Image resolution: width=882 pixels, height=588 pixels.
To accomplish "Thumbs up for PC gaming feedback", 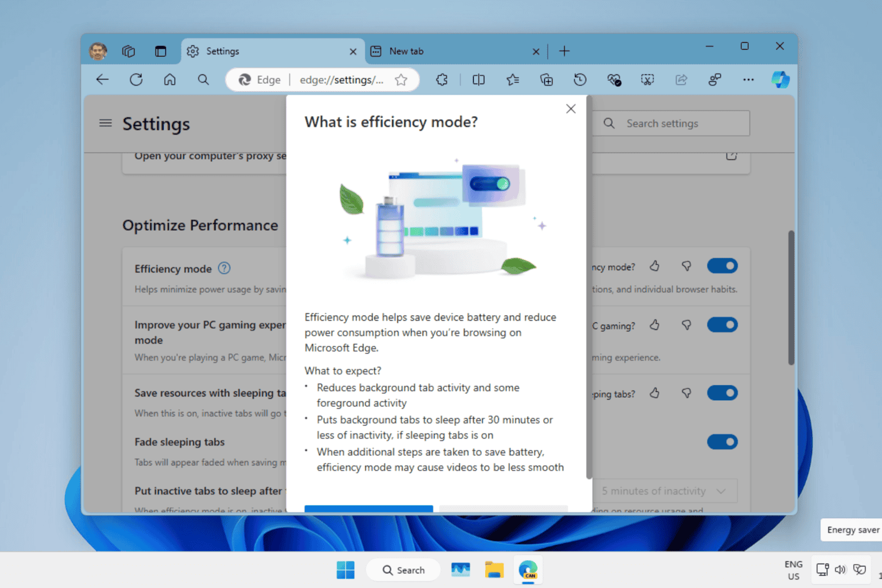I will 655,325.
